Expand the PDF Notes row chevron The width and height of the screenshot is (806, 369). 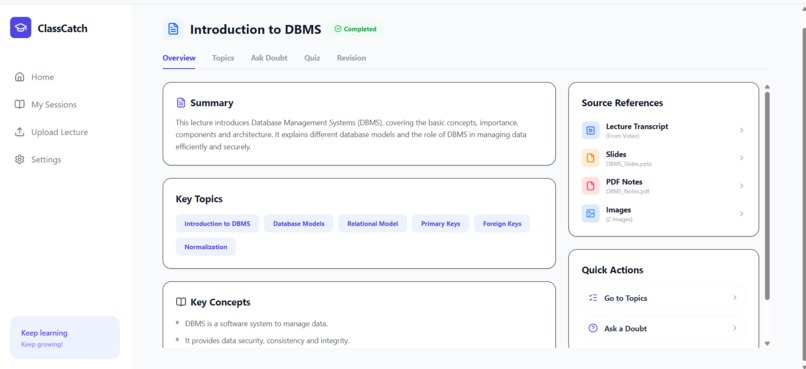pyautogui.click(x=741, y=186)
